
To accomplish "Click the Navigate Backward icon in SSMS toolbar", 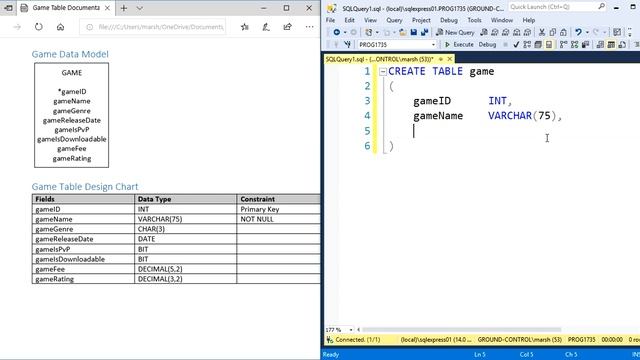I will 336,32.
